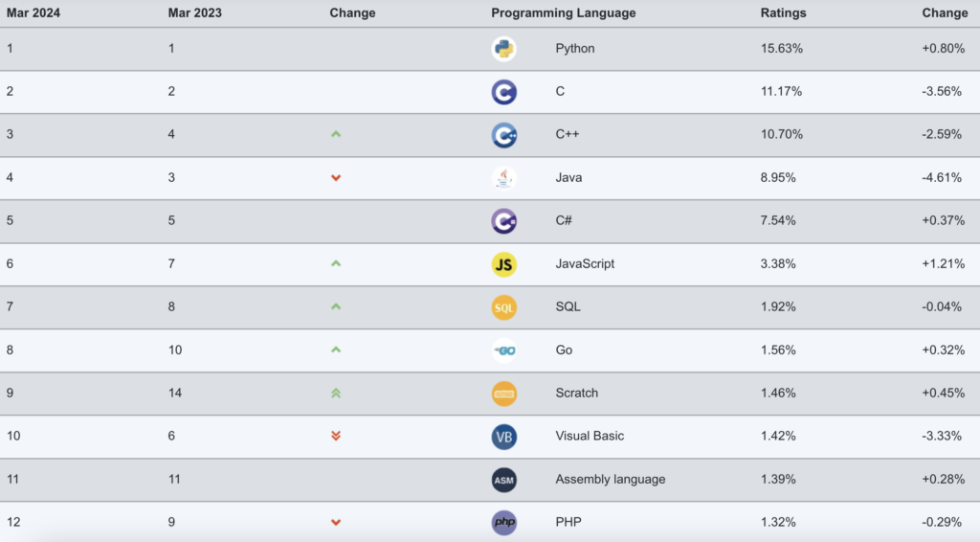Click the Scratch logo icon
Image resolution: width=980 pixels, height=542 pixels.
[503, 394]
